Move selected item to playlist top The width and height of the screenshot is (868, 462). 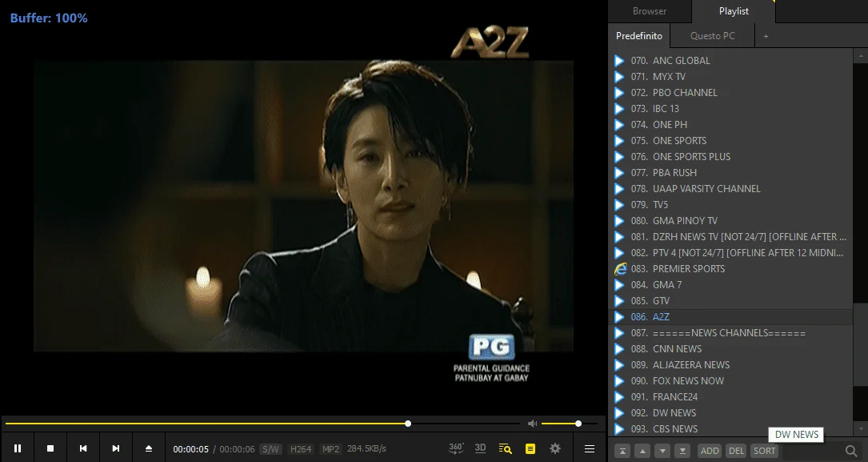click(622, 451)
